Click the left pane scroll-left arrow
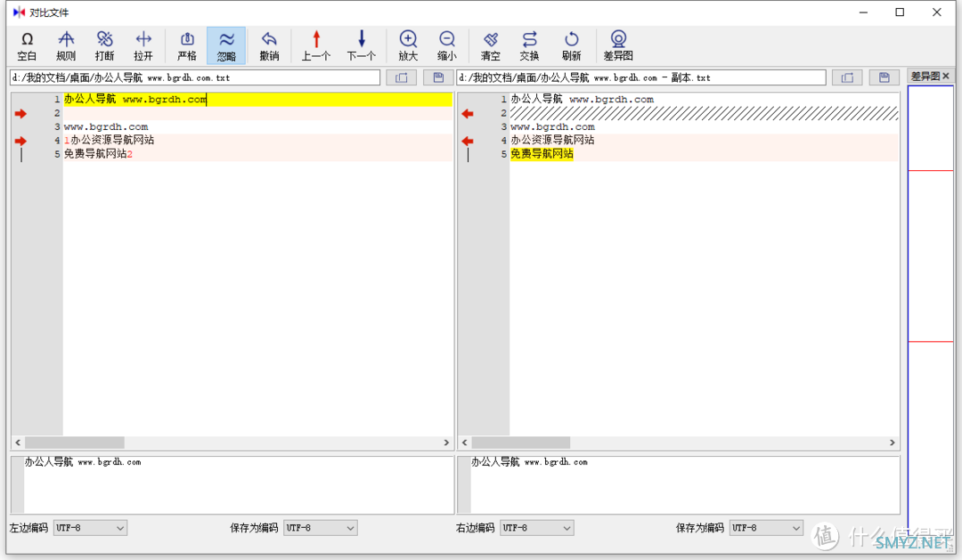The height and width of the screenshot is (560, 962). tap(18, 442)
